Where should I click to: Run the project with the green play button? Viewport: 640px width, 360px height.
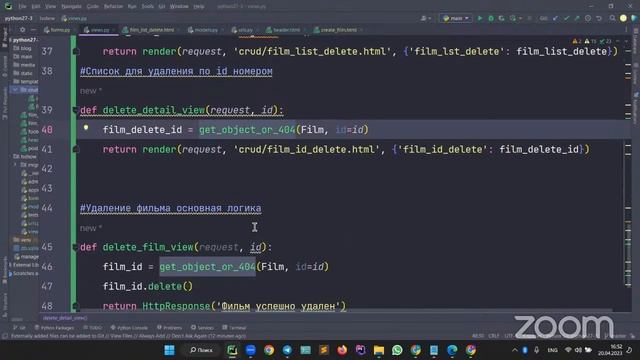click(480, 18)
